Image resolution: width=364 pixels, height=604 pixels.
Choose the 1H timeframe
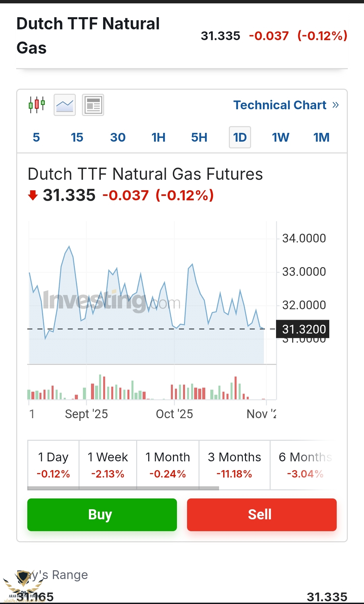(x=158, y=137)
